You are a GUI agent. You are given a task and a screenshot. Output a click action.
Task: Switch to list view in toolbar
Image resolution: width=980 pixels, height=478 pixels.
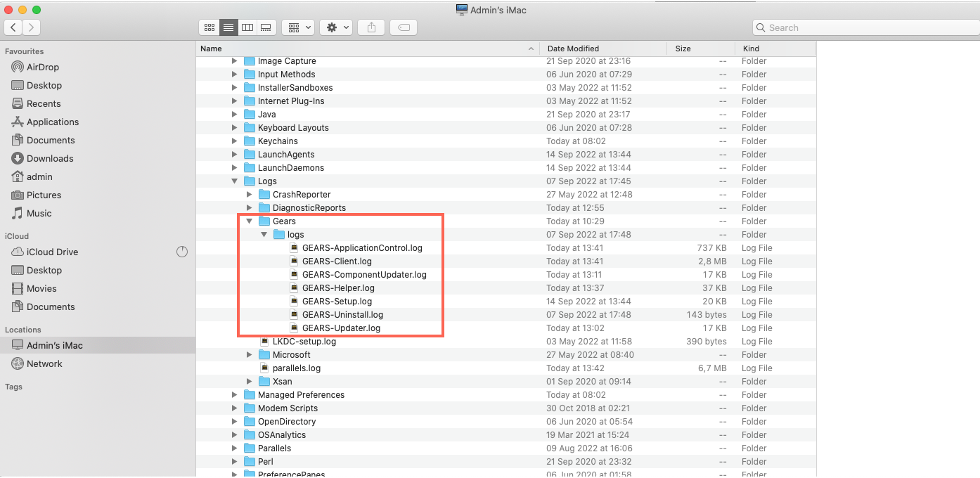coord(228,27)
